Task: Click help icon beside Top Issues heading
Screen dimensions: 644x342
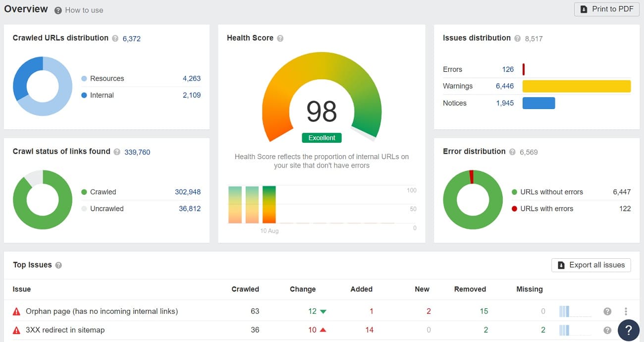Action: [x=58, y=265]
